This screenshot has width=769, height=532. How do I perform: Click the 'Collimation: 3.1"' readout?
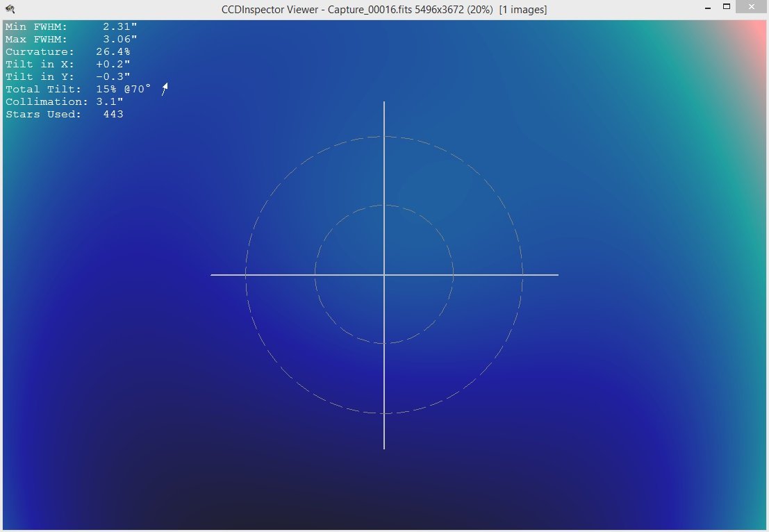click(x=64, y=101)
